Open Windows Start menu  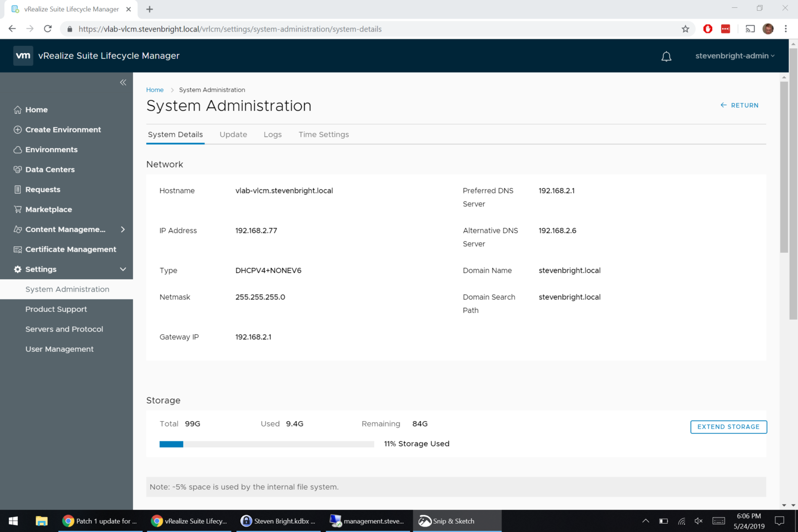click(x=13, y=521)
